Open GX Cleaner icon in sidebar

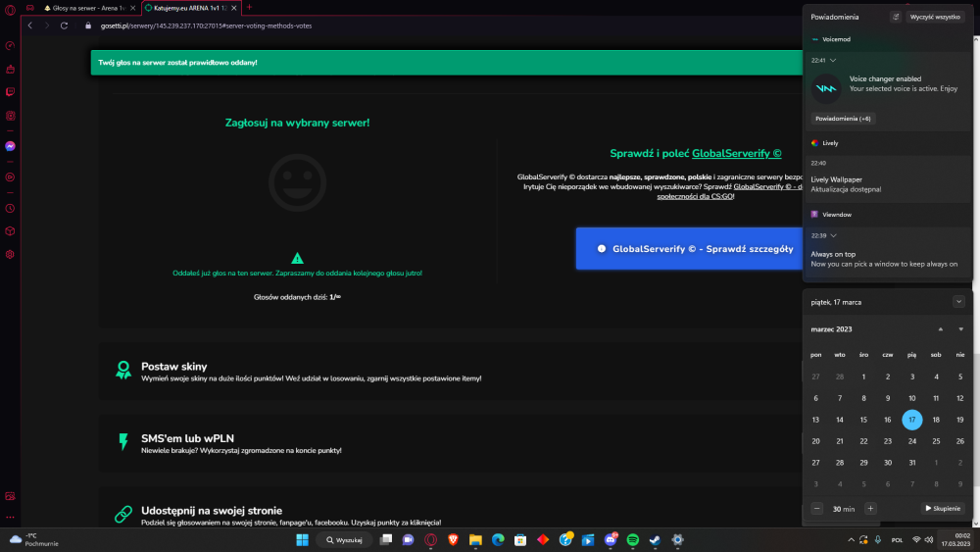10,69
